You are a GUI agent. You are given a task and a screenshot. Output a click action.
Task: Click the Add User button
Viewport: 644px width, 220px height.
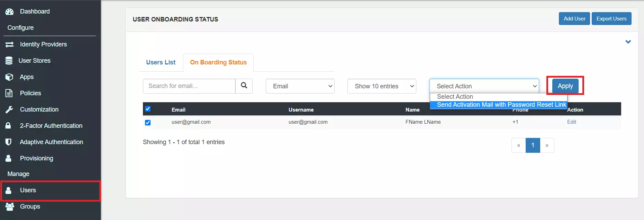574,19
